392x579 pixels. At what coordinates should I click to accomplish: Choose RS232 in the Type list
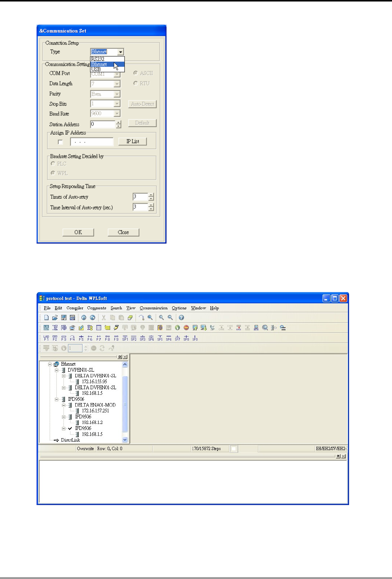[x=107, y=59]
